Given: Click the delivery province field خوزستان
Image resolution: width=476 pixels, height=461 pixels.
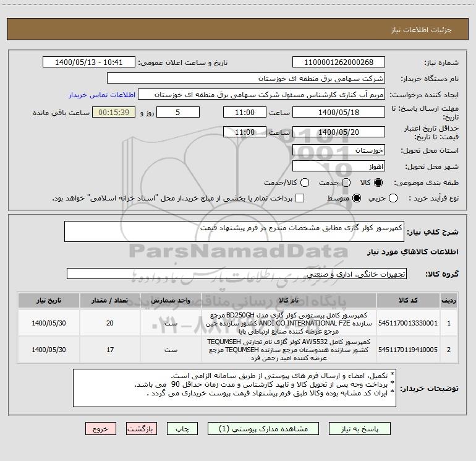Looking at the screenshot, I should [x=339, y=150].
